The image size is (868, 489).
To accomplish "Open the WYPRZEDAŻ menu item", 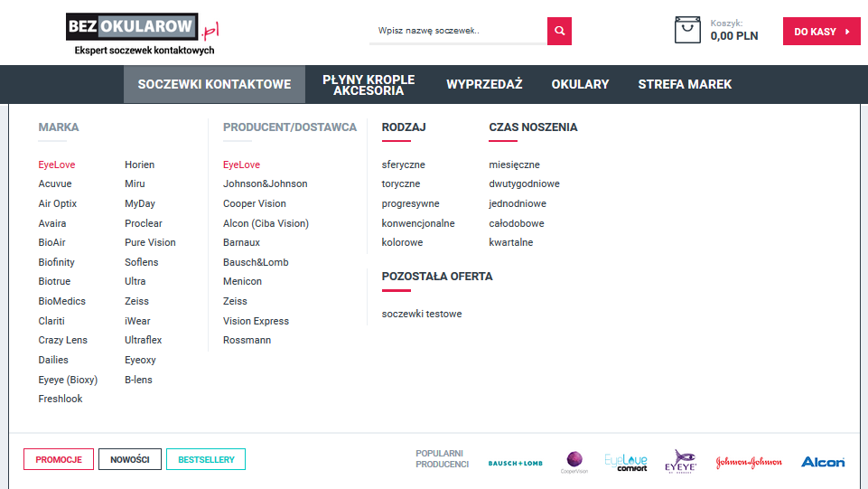I will (484, 84).
